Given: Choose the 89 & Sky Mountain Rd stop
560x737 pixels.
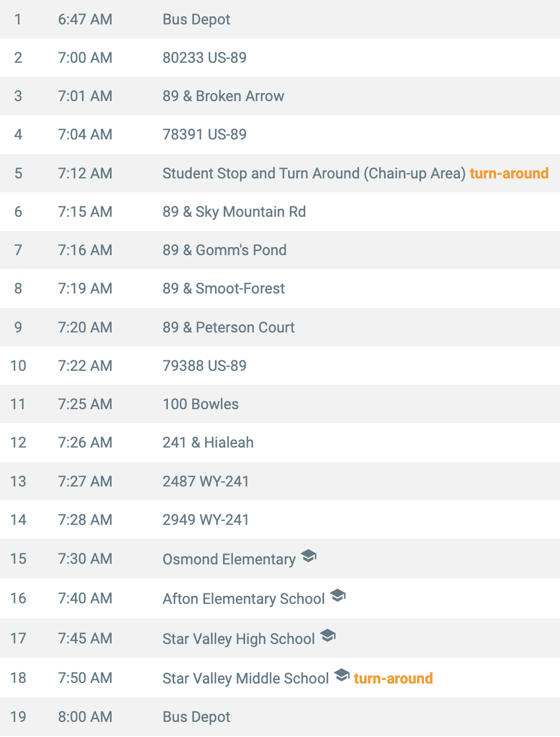Looking at the screenshot, I should click(280, 212).
